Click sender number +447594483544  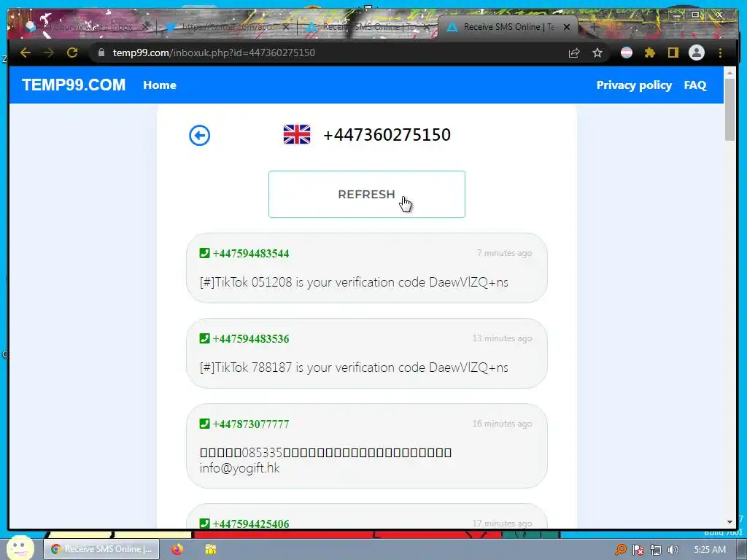coord(251,253)
